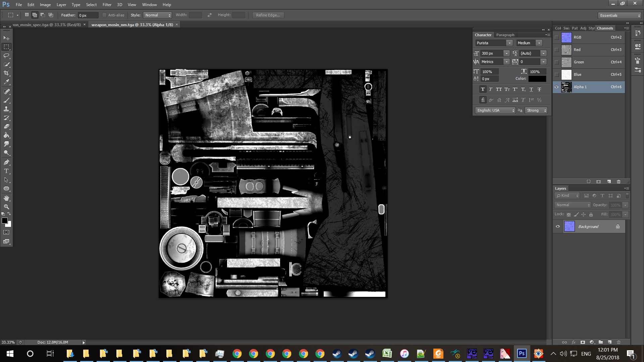The image size is (644, 362).
Task: Switch to weapon_mosin_spec.tga document tab
Action: coord(47,24)
